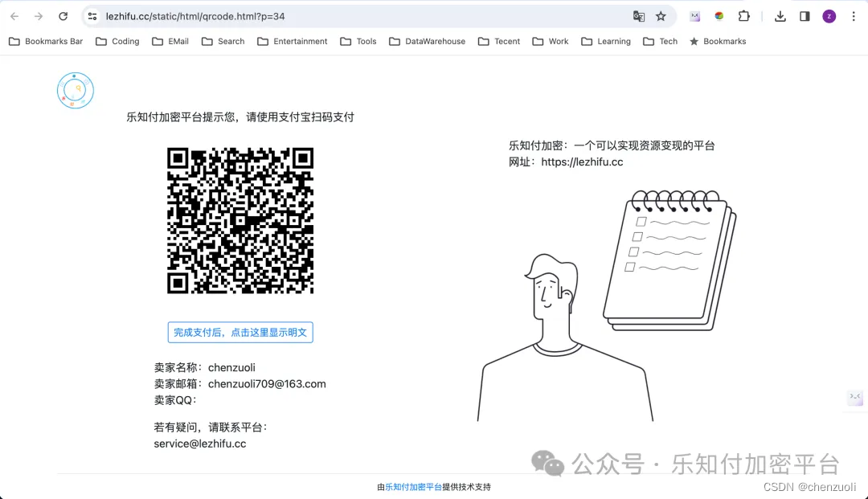The image size is (868, 499).
Task: Click the round site logo
Action: click(76, 90)
